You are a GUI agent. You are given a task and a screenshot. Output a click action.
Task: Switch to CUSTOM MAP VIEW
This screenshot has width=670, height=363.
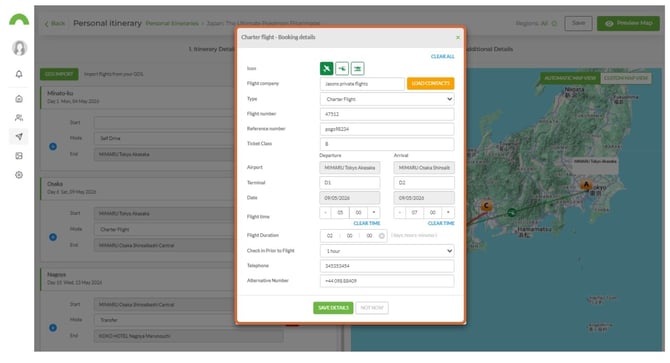click(626, 78)
